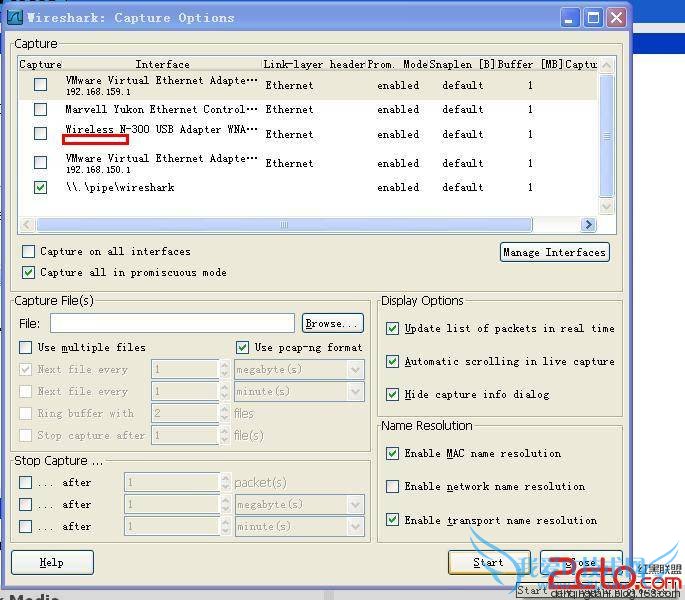Open Stop Capture megabyte(s) unit dropdown

[x=299, y=504]
